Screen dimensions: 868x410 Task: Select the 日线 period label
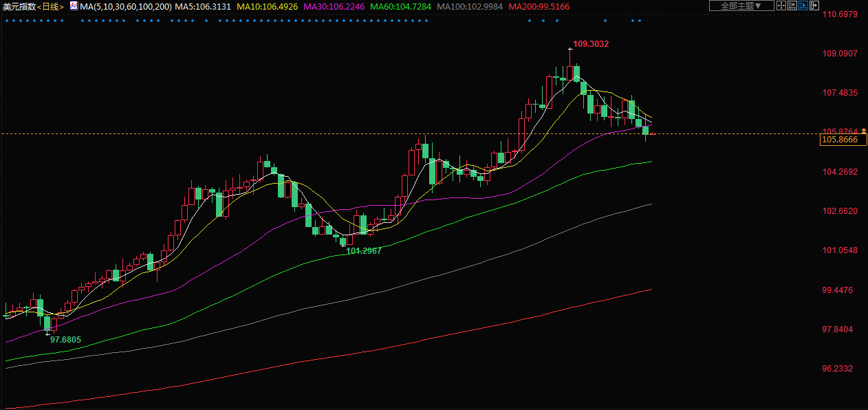[49, 6]
